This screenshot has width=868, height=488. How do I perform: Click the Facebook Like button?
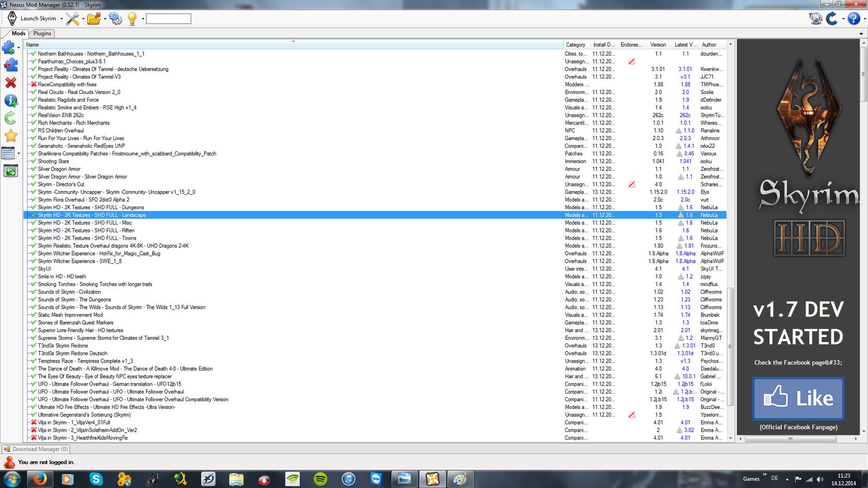[798, 398]
